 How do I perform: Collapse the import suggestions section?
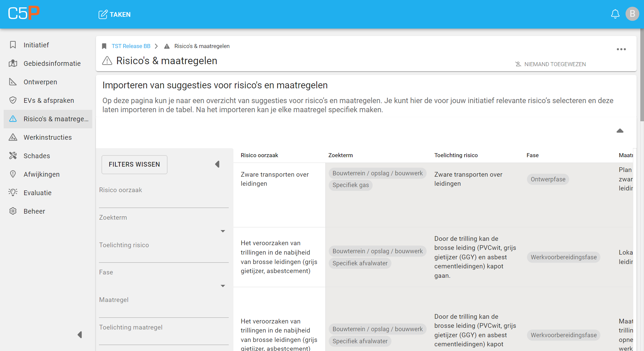point(620,131)
